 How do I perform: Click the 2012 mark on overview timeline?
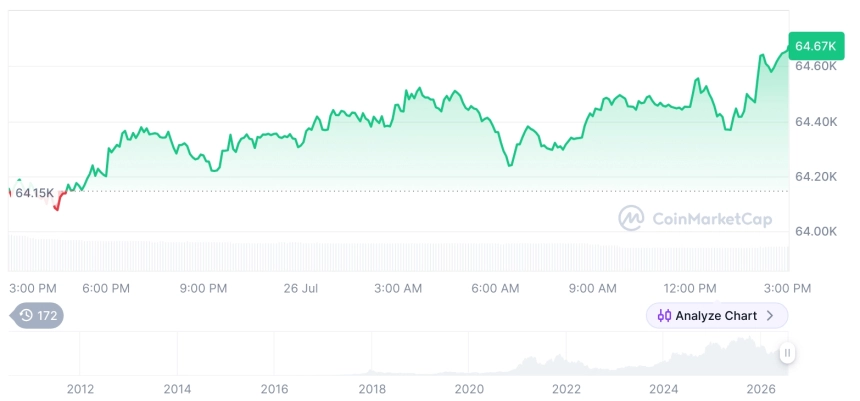coord(80,389)
